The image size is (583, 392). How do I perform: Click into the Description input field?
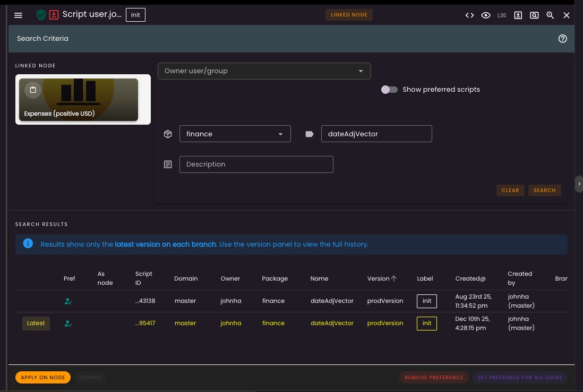coord(256,164)
